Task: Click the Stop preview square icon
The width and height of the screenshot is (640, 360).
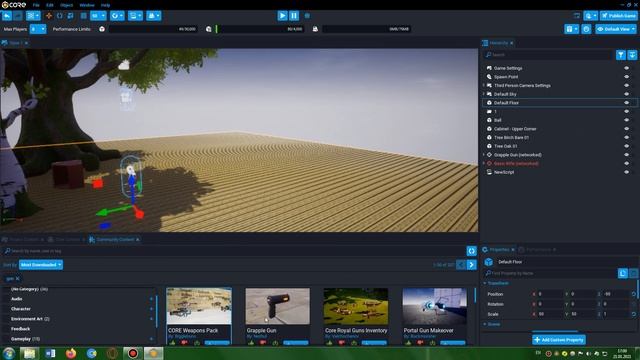Action: coord(307,16)
